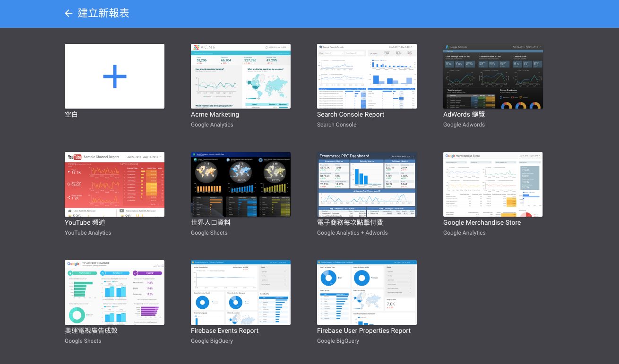The height and width of the screenshot is (364, 619).
Task: Click the Google Adwords source label
Action: pyautogui.click(x=464, y=125)
